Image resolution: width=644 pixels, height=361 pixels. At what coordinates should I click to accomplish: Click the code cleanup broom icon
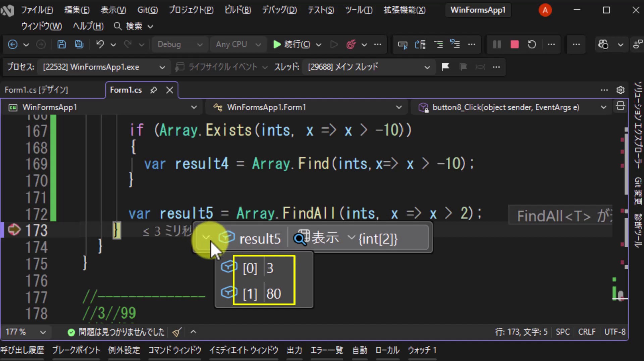[177, 332]
